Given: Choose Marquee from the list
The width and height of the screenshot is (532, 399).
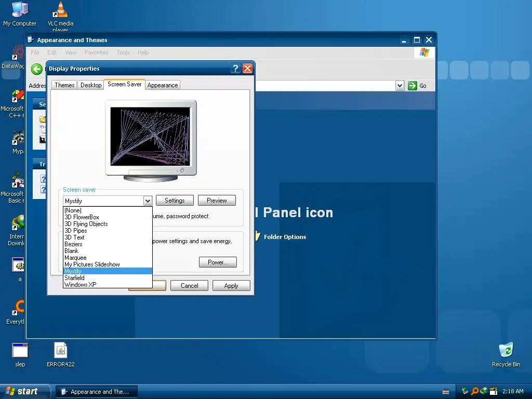Looking at the screenshot, I should coord(108,258).
